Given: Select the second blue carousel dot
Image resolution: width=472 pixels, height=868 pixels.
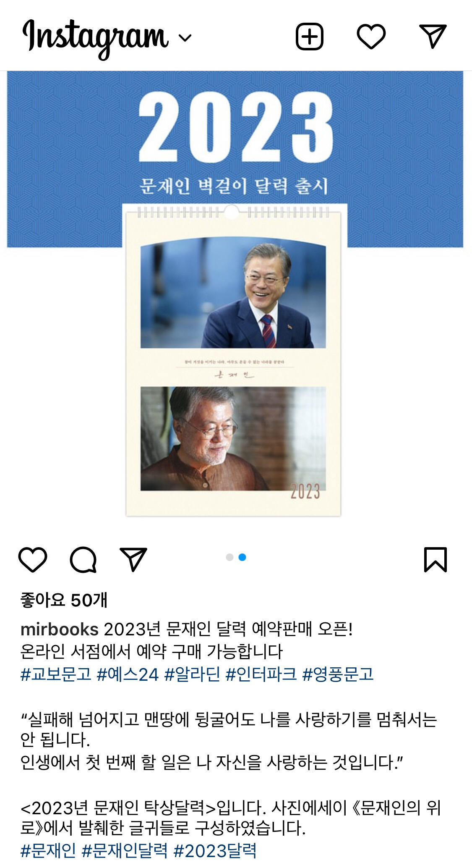Looking at the screenshot, I should [242, 557].
